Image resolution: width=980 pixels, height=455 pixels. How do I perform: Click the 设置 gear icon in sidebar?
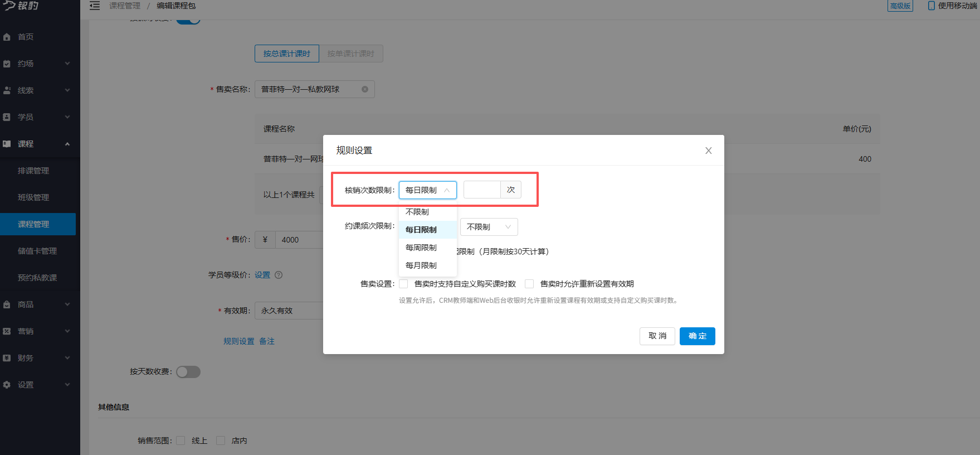pyautogui.click(x=7, y=385)
